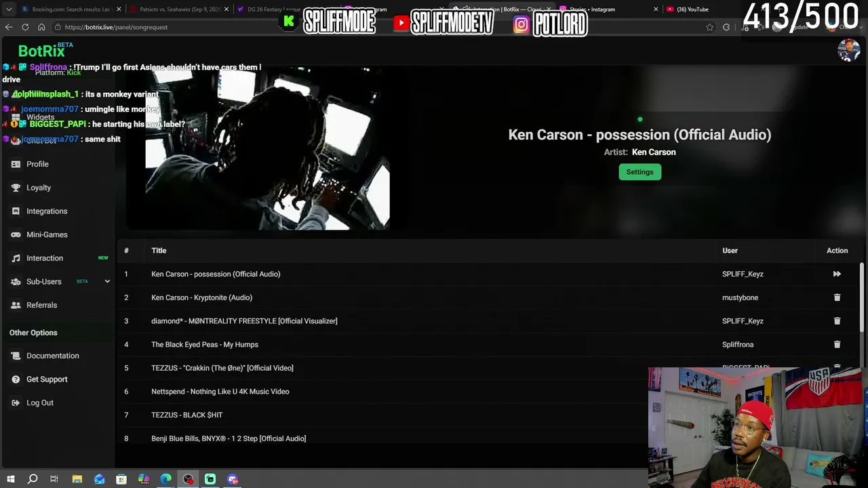This screenshot has width=868, height=488.
Task: Switch to Stories Instagram tab
Action: coord(608,9)
